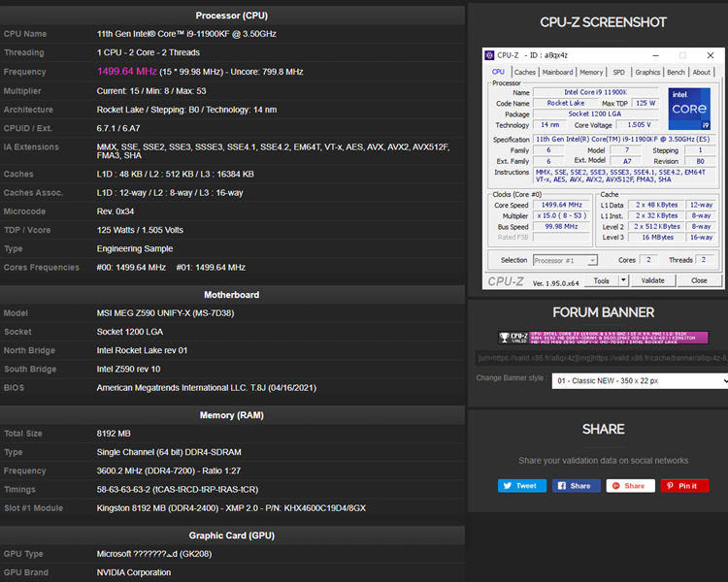
Task: Click the CPU name i9-11900KF text
Action: pyautogui.click(x=186, y=34)
